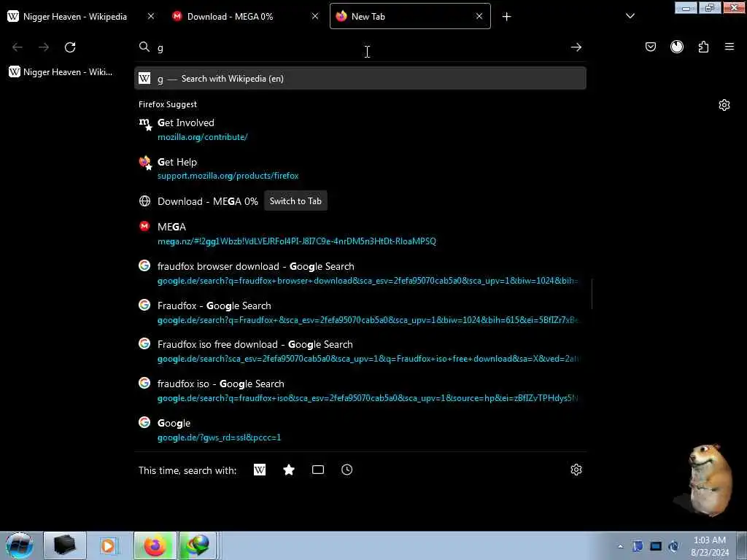Open a new tab with plus button
This screenshot has height=560, width=747.
506,17
